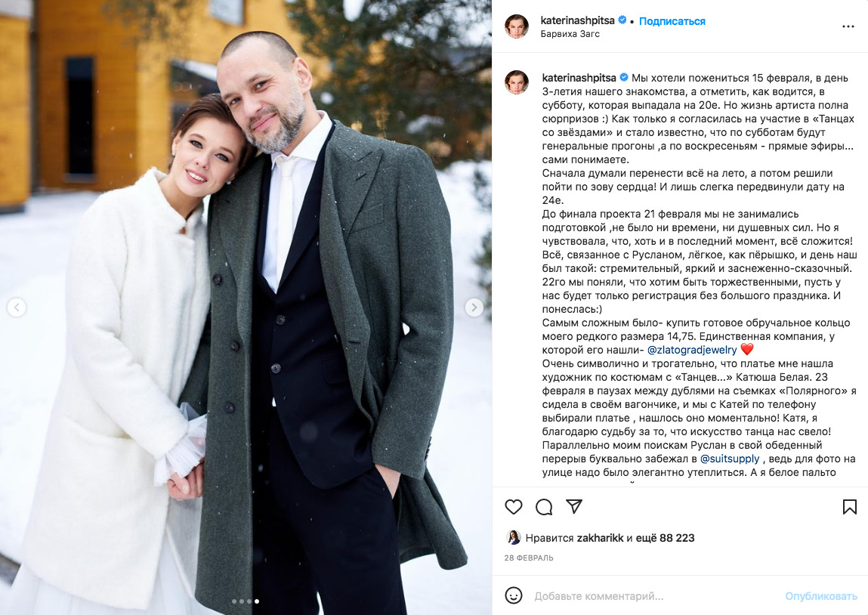Click the header profile avatar

click(x=517, y=26)
